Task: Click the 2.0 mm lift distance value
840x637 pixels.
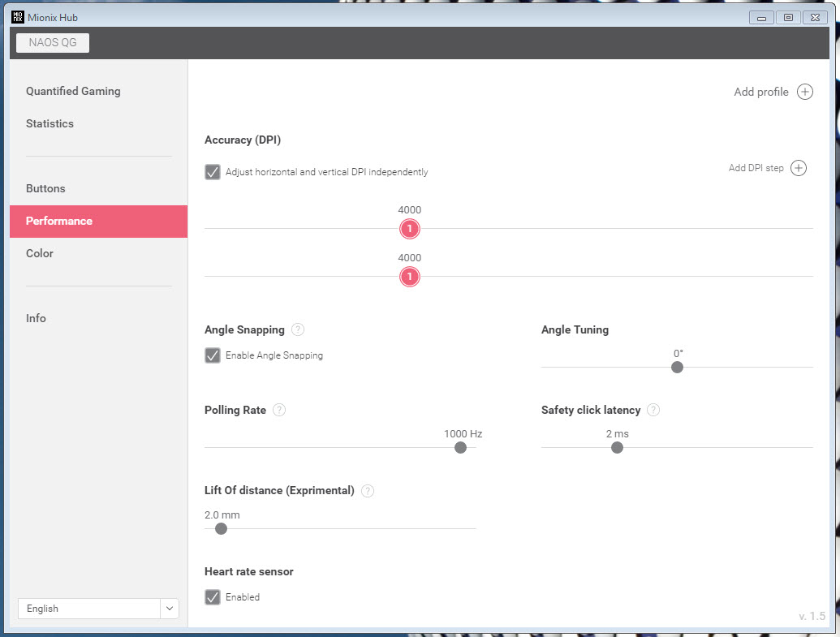Action: coord(222,514)
